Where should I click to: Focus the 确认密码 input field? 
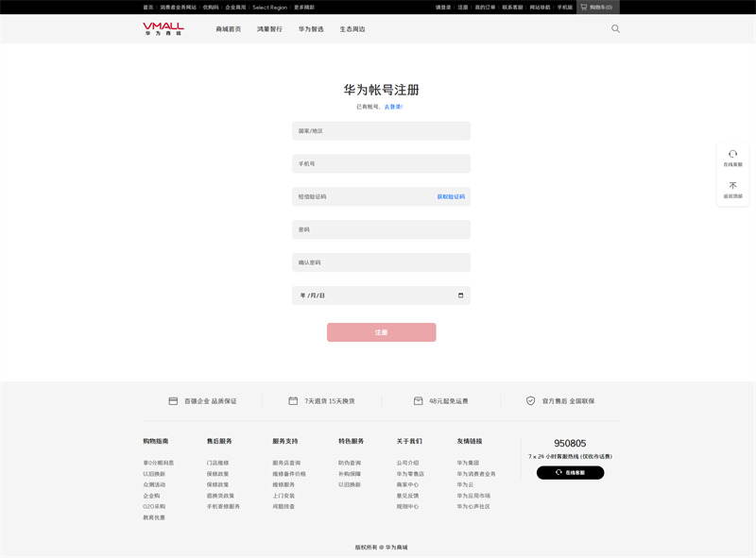click(x=381, y=262)
